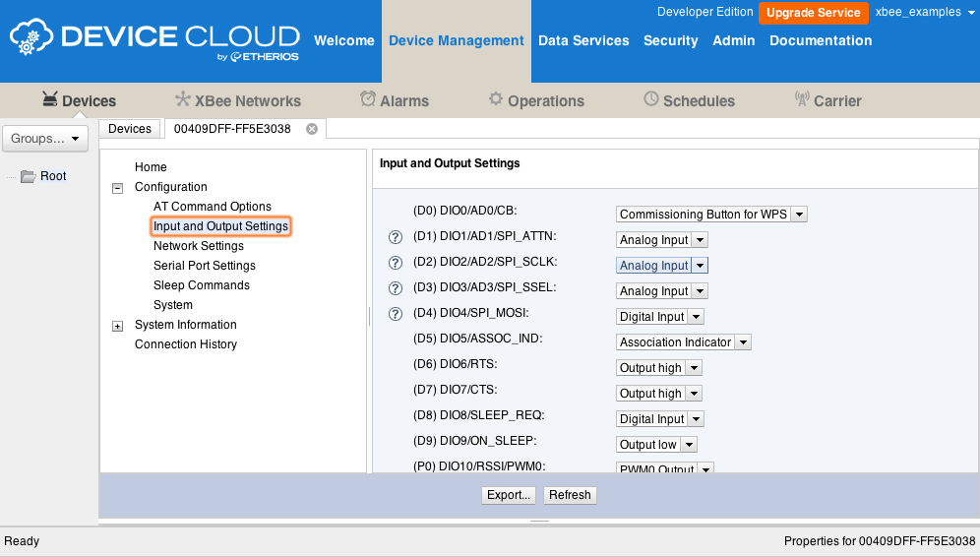Click the (D5) DIO5/ASSOC_IND label
This screenshot has width=980, height=557.
pyautogui.click(x=477, y=339)
